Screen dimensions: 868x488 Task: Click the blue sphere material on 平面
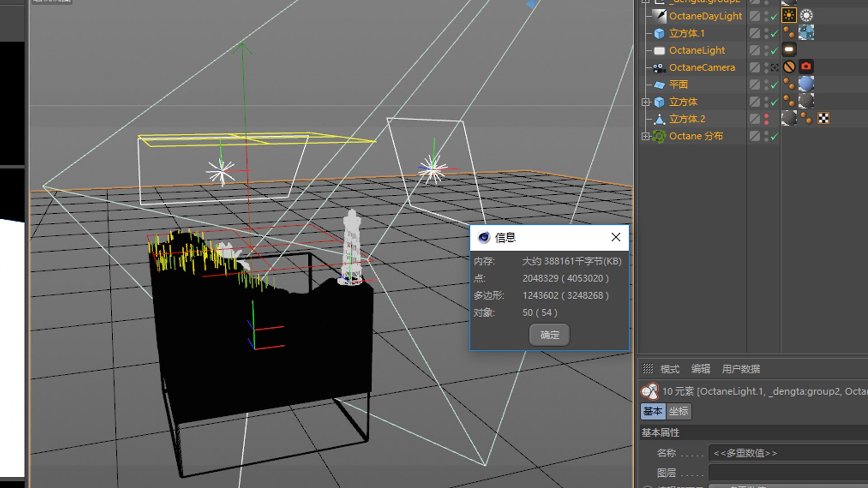coord(806,84)
